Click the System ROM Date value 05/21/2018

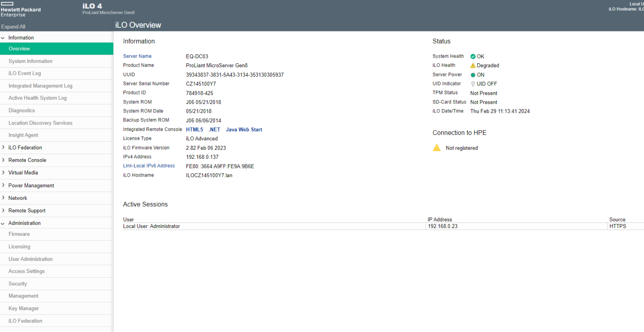click(x=199, y=111)
